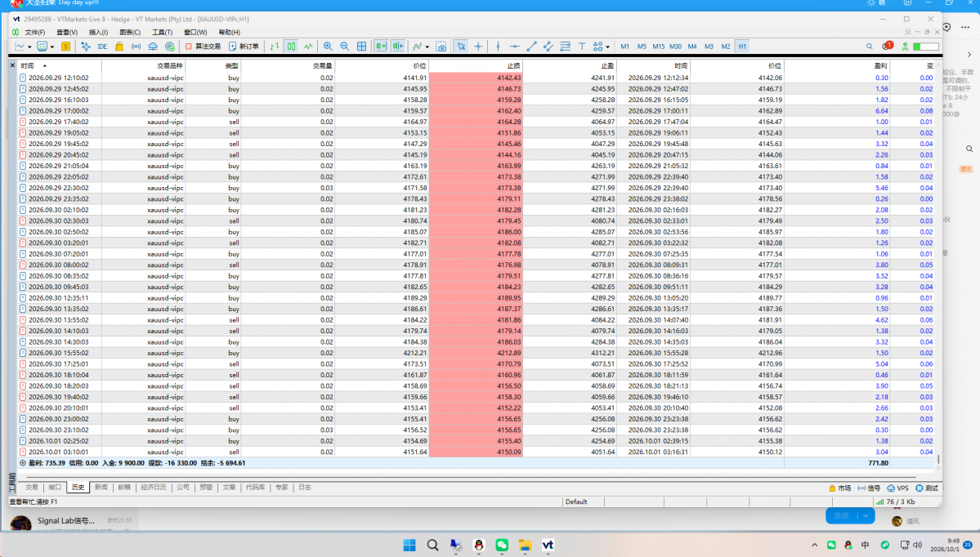
Task: Switch chart to tile grid layout icon
Action: pos(361,47)
